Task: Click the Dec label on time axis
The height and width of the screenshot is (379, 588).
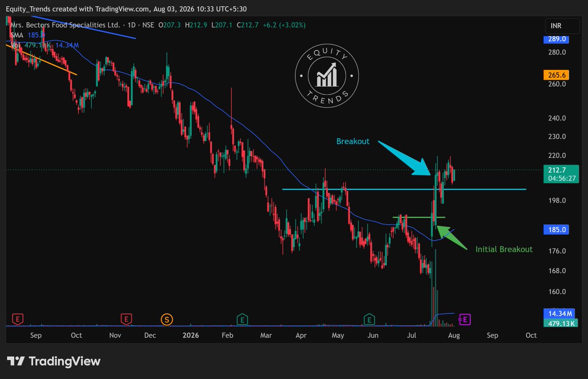Action: tap(150, 335)
